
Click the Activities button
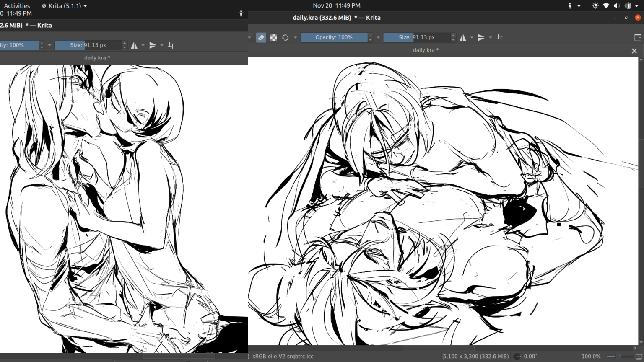[x=17, y=6]
